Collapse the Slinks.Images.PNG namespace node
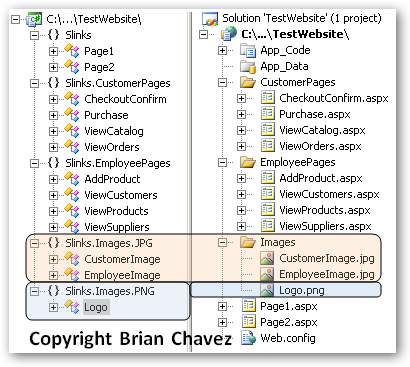The height and width of the screenshot is (367, 410). click(34, 291)
